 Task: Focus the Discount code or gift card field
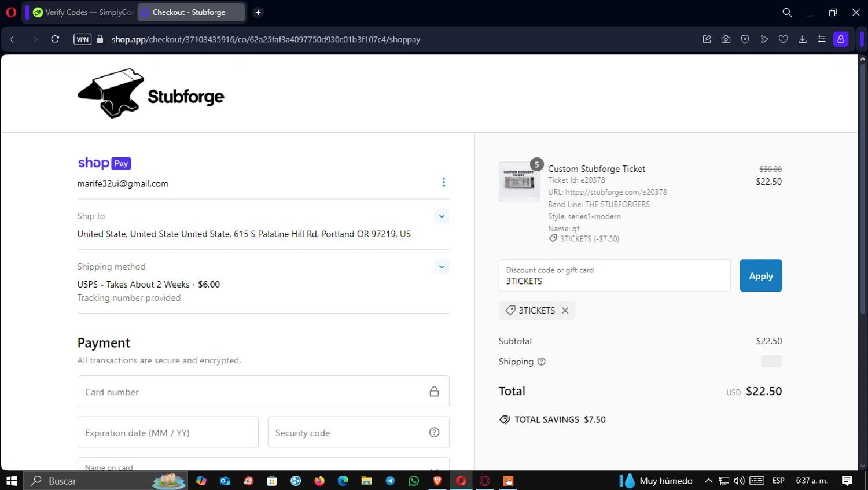point(615,275)
